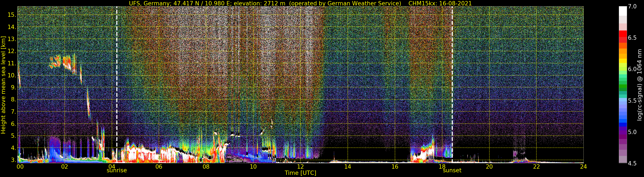Screen dimensions: 644x177
Task: Click colorbar value '6.5'
Action: (632, 38)
